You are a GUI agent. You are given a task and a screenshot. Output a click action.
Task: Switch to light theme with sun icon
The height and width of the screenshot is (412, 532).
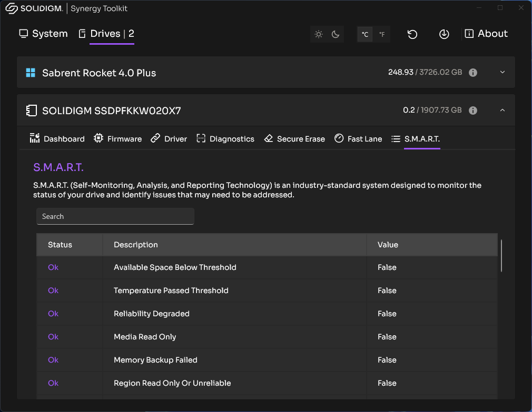(x=319, y=34)
